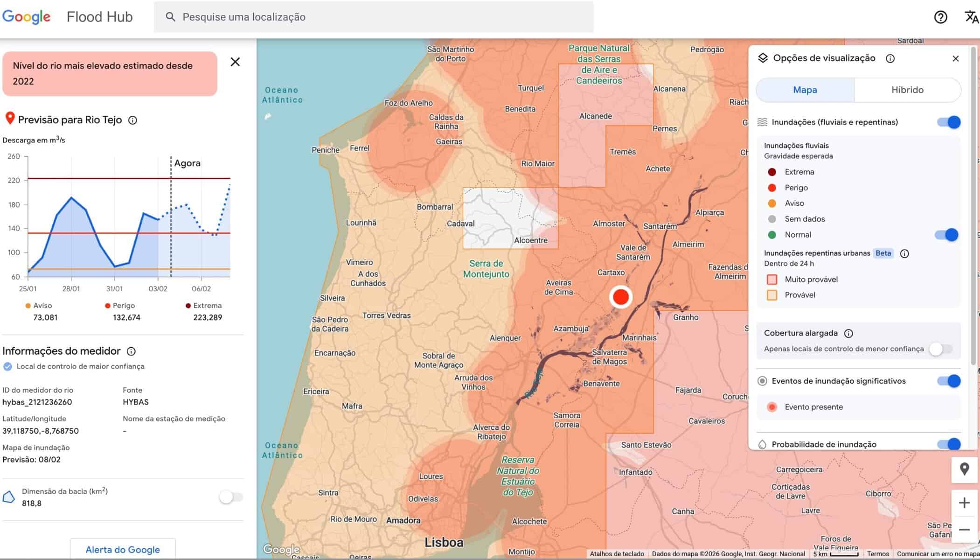Click the Alerta do Google button

123,549
